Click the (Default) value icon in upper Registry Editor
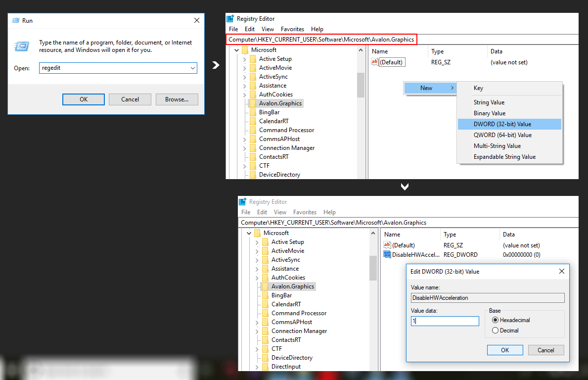588x380 pixels. click(375, 62)
